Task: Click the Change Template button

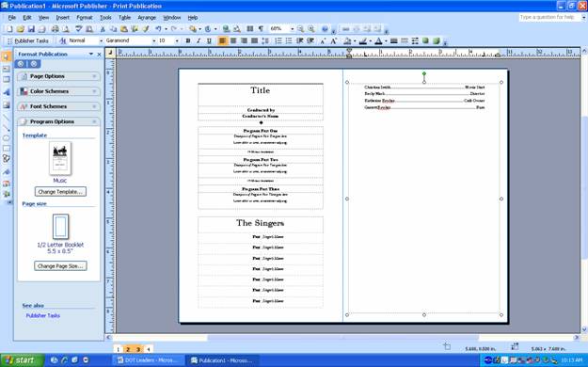Action: point(60,192)
